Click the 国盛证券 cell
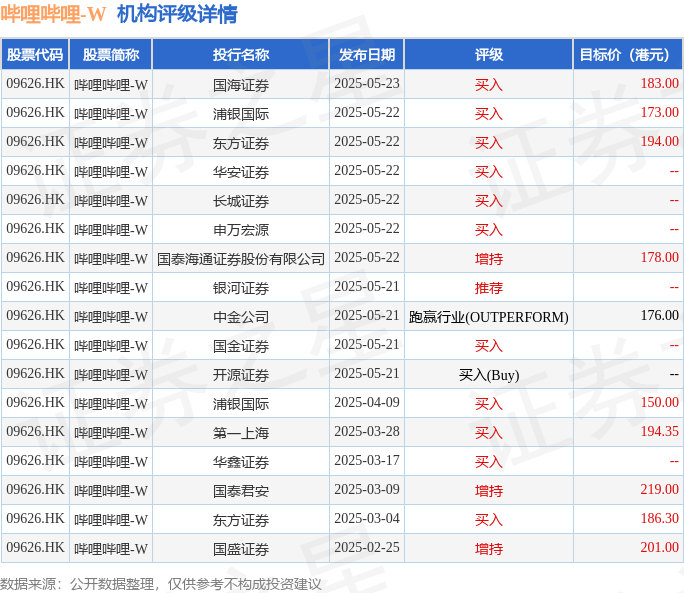Image resolution: width=684 pixels, height=593 pixels. click(241, 549)
